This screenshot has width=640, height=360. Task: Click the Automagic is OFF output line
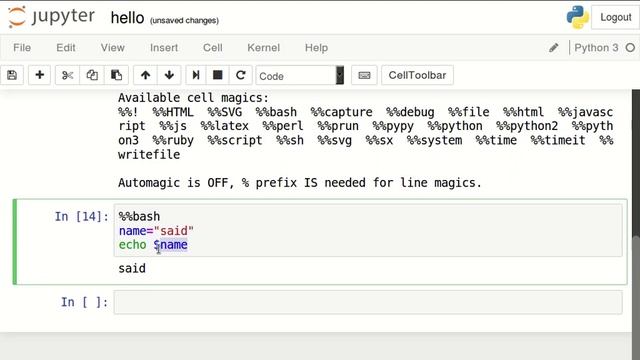[300, 183]
